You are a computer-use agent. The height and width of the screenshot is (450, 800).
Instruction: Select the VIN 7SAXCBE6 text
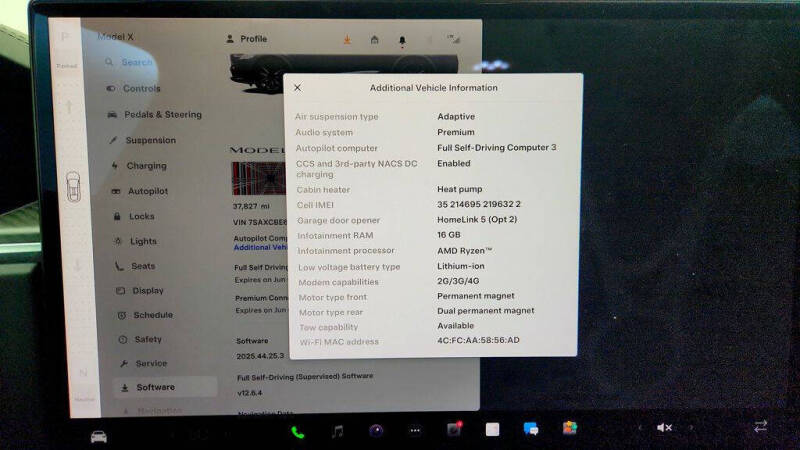pyautogui.click(x=260, y=222)
